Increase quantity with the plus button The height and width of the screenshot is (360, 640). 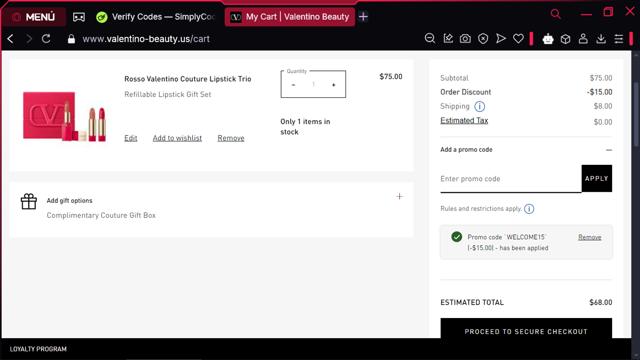pyautogui.click(x=333, y=85)
